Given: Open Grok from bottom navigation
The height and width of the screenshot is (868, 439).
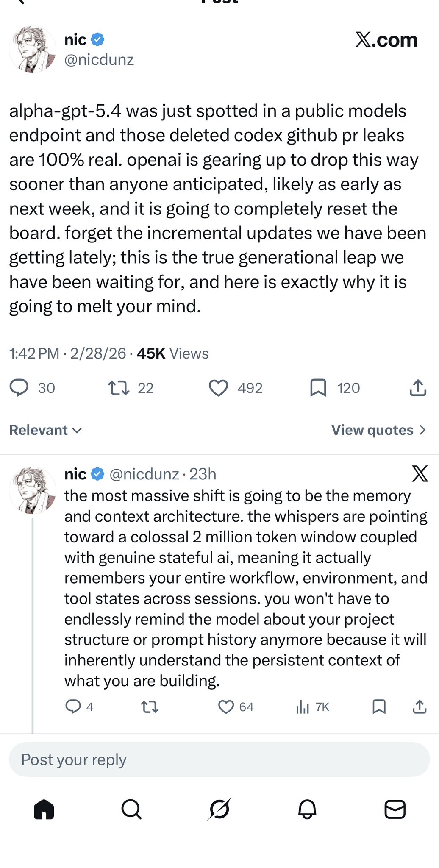Looking at the screenshot, I should pos(219,810).
